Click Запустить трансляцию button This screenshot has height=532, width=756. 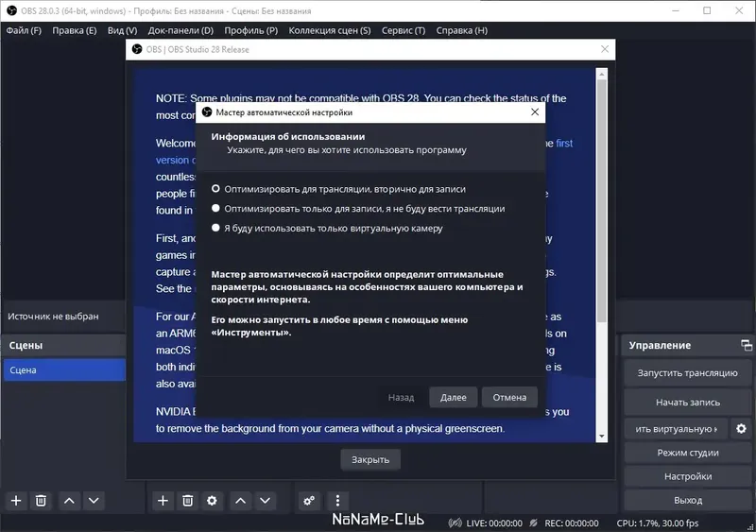[x=688, y=373]
